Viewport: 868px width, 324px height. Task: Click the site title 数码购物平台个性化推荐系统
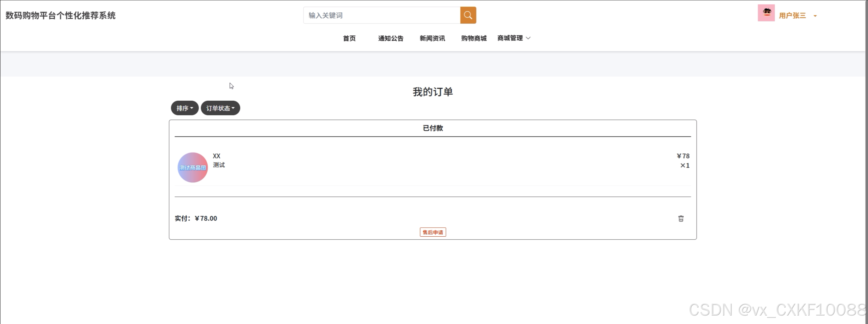(61, 16)
